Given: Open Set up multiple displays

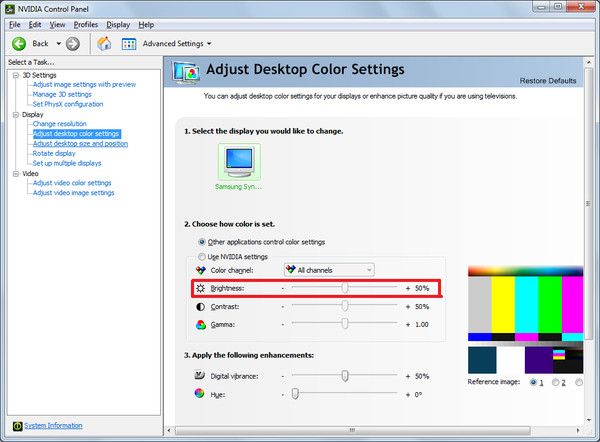Looking at the screenshot, I should [x=67, y=163].
